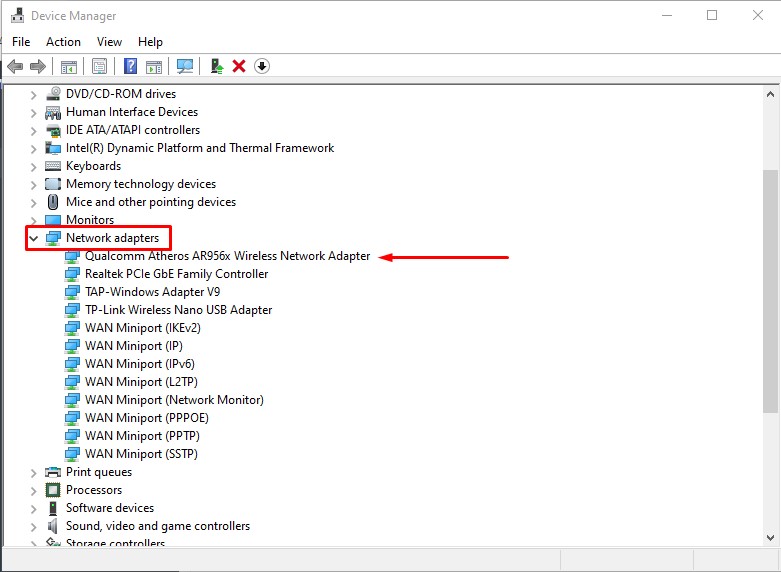Screen dimensions: 781x572
Task: Select the Monitors category label
Action: click(x=90, y=220)
